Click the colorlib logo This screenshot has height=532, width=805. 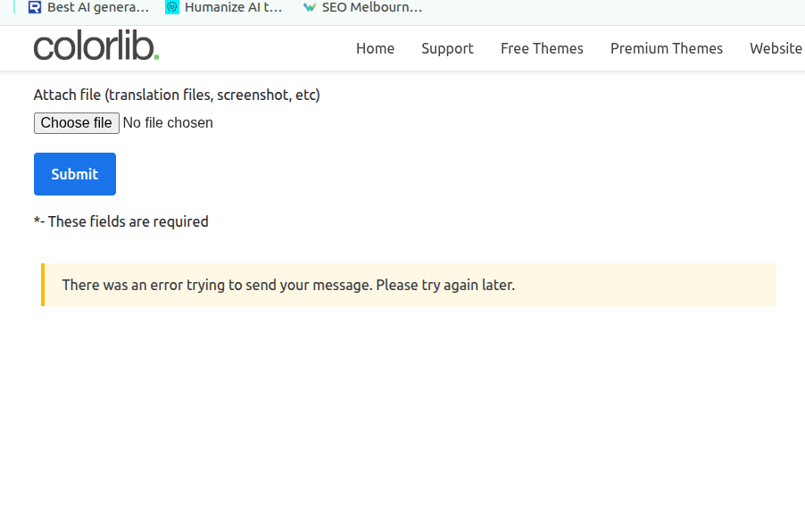[x=96, y=46]
